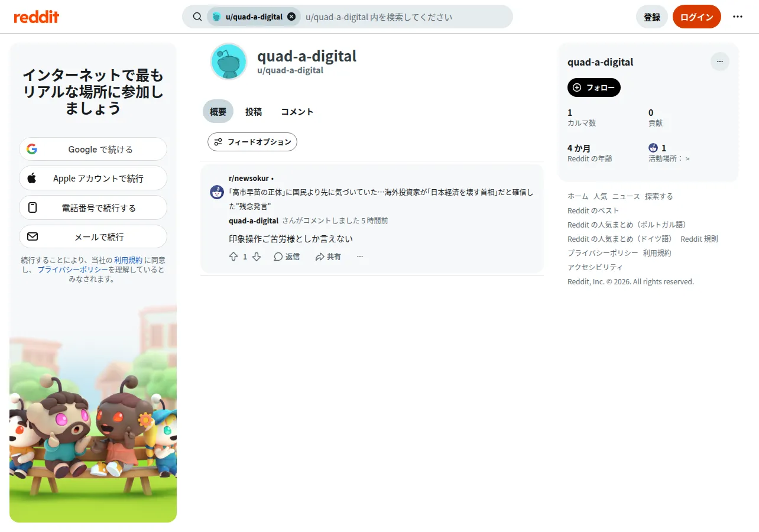The image size is (759, 532).
Task: Click the r/newsokur community avatar icon
Action: [217, 192]
